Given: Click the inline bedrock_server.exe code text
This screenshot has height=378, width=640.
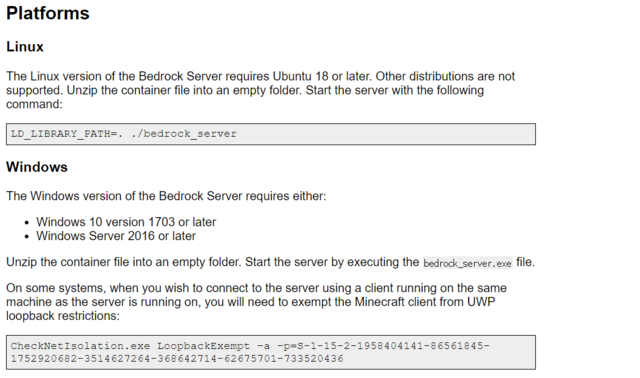Looking at the screenshot, I should (467, 263).
